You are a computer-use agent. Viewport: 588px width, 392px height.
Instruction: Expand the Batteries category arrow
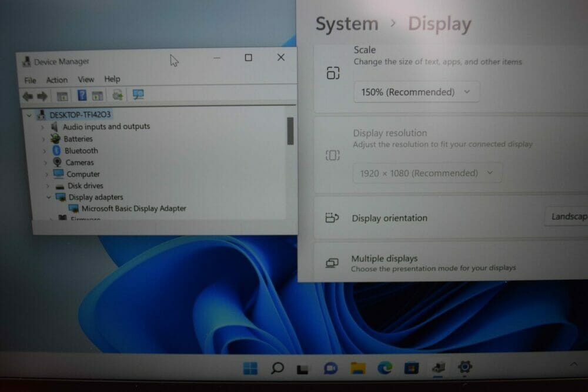tap(44, 139)
